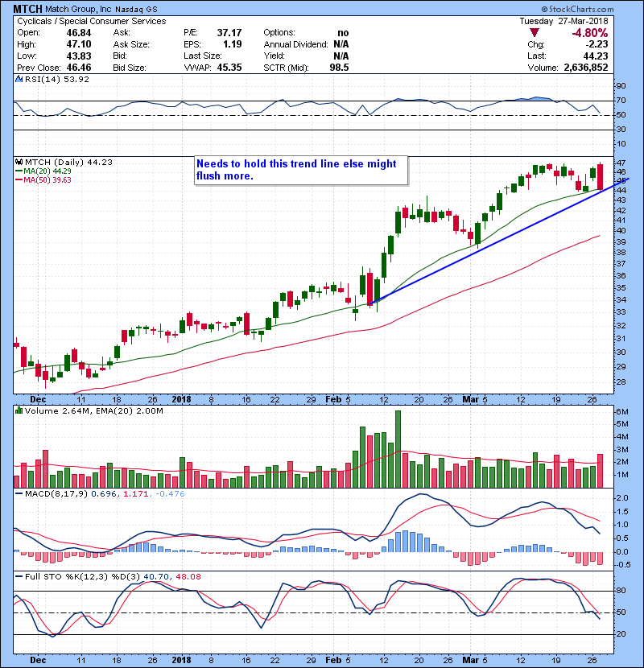
Task: Click the Annual Dividend label
Action: (295, 44)
